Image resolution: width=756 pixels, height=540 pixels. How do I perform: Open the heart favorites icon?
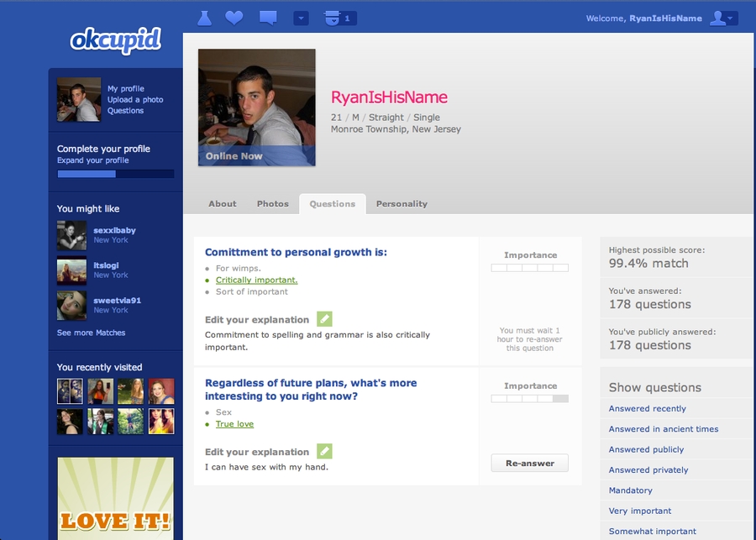[x=234, y=18]
